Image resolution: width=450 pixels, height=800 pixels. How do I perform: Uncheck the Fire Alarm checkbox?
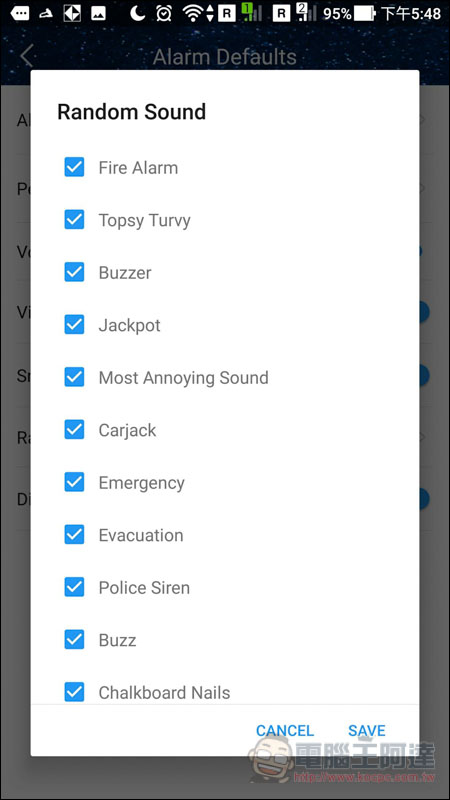click(74, 167)
